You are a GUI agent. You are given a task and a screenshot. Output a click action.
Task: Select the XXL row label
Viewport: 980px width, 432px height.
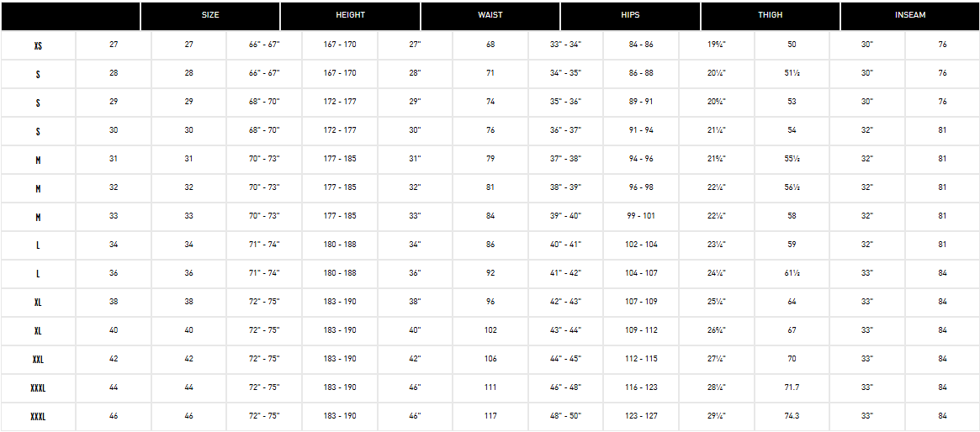pyautogui.click(x=38, y=359)
